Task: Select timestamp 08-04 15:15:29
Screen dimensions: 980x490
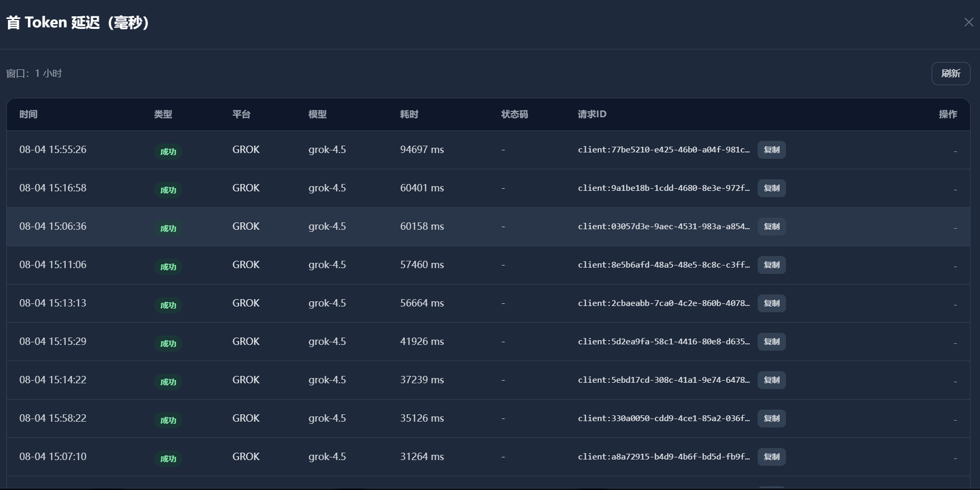Action: pyautogui.click(x=53, y=342)
